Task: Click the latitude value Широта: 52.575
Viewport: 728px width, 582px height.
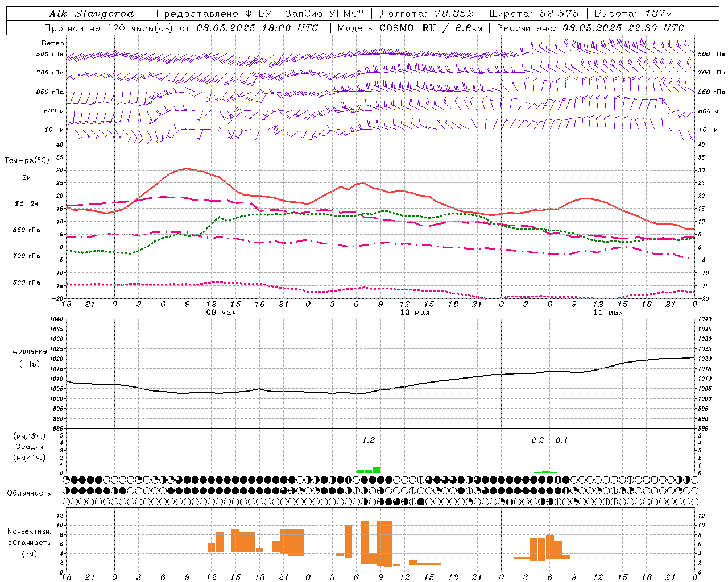Action: tap(534, 14)
